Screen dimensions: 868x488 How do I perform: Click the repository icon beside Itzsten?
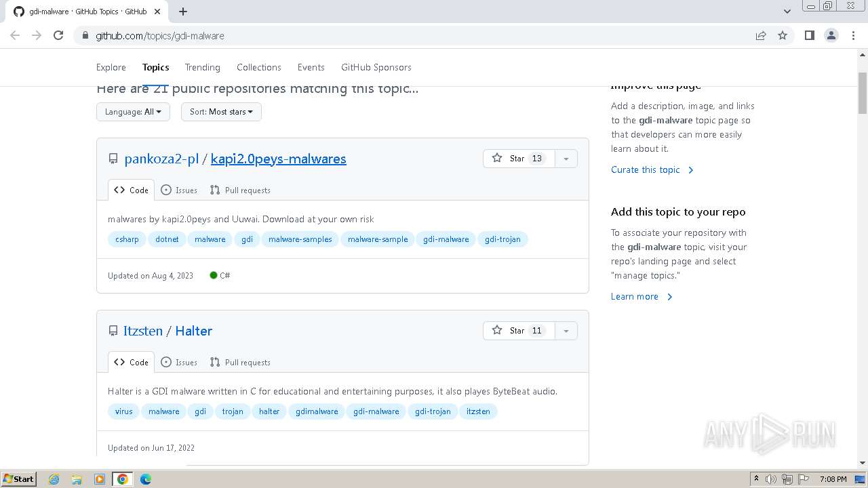tap(113, 331)
